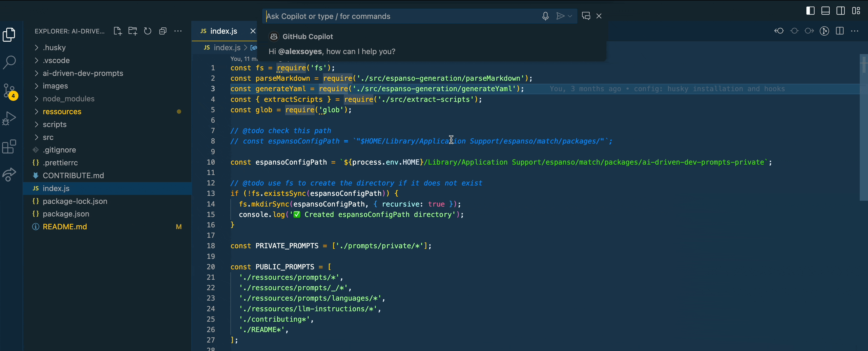Collapse all folders in Explorer
868x351 pixels.
pyautogui.click(x=163, y=31)
